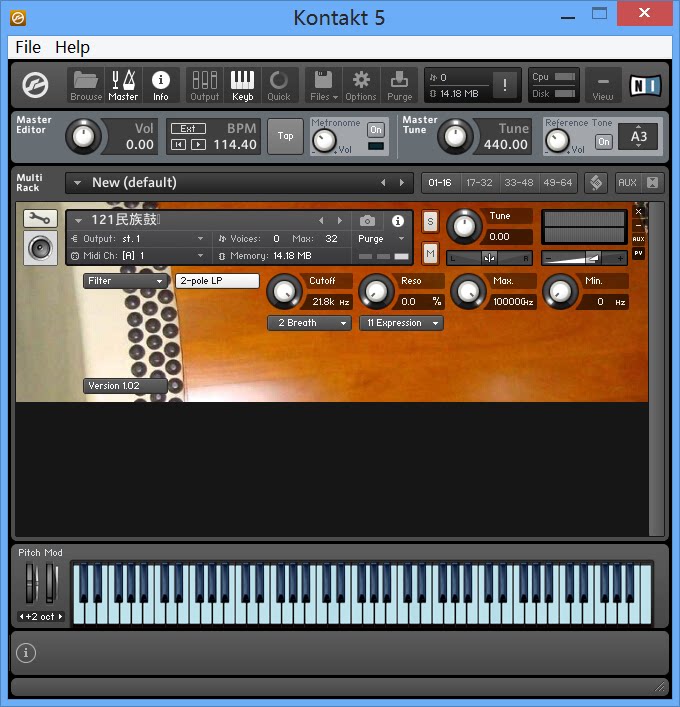This screenshot has height=707, width=680.
Task: Toggle instrument AUX button
Action: pos(639,239)
